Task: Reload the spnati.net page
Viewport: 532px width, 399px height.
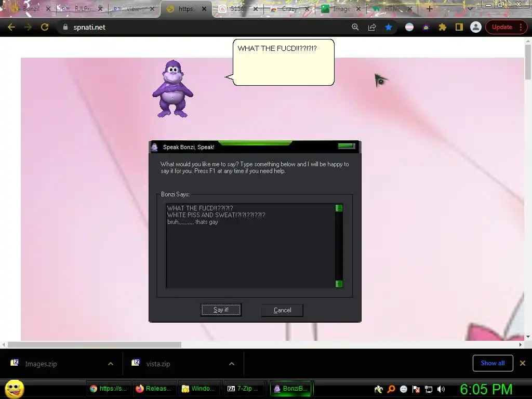Action: click(x=45, y=27)
